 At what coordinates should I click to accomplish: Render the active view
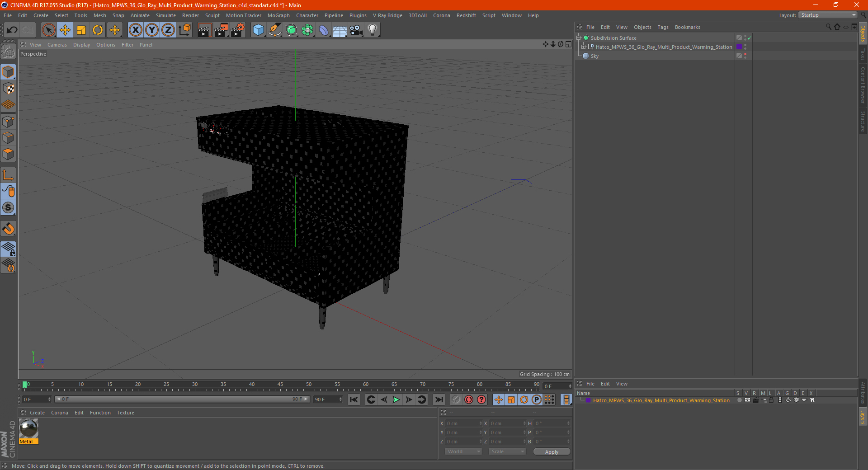(204, 30)
